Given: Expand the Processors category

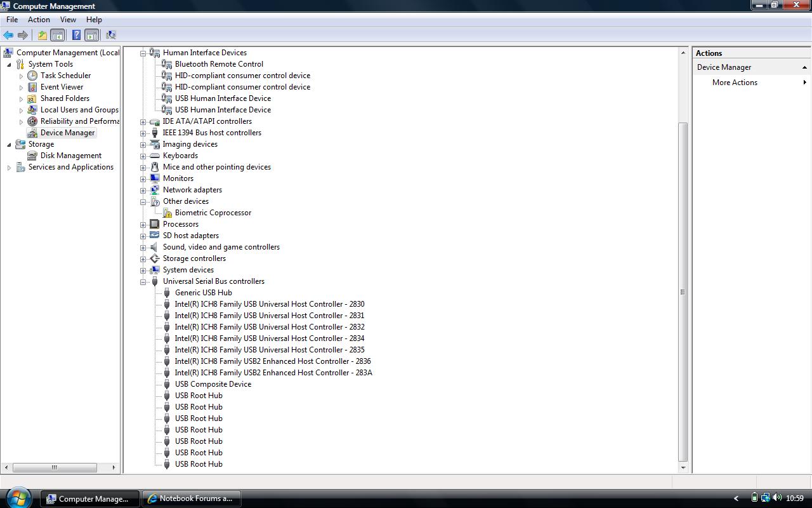Looking at the screenshot, I should (143, 225).
